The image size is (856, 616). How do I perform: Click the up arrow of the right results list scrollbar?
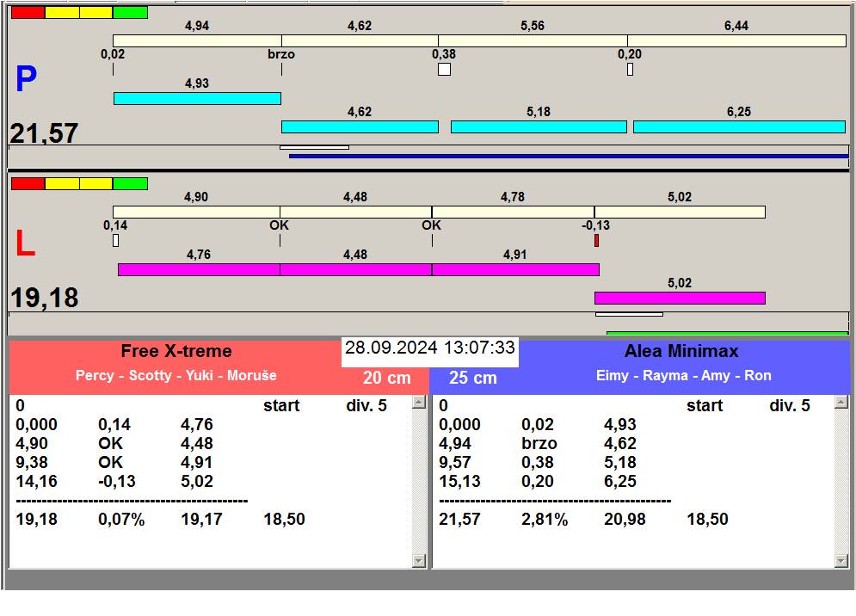841,403
